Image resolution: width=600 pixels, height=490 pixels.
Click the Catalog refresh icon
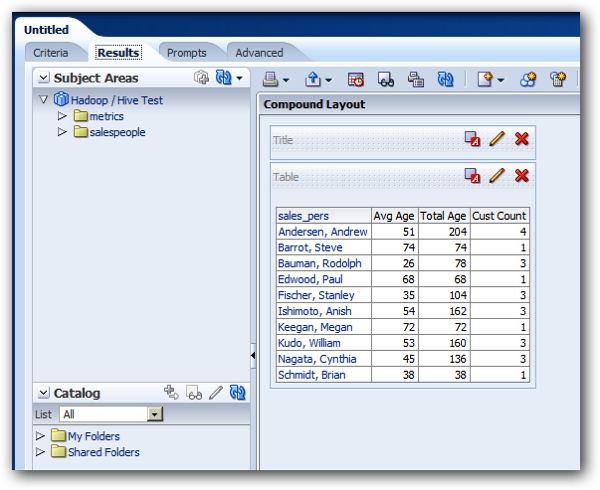237,392
